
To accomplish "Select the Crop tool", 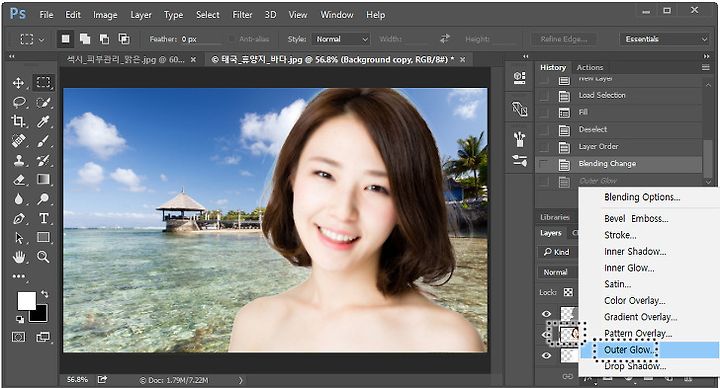I will (18, 121).
